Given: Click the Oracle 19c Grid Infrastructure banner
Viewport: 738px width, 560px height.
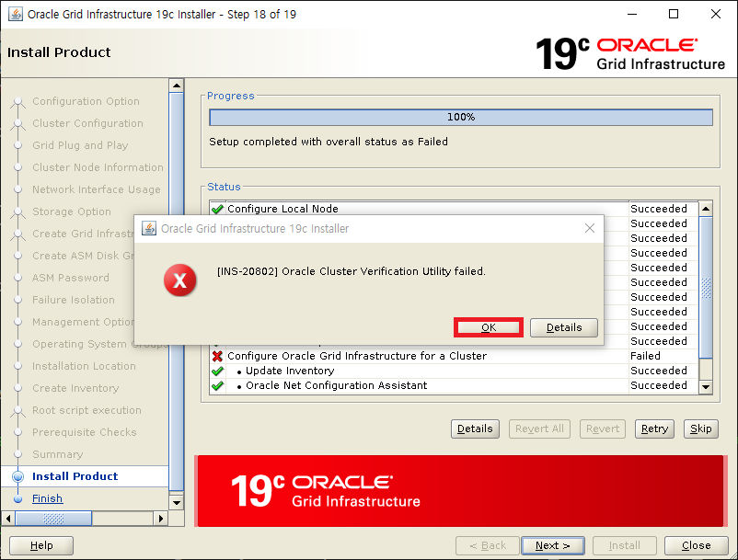Looking at the screenshot, I should tap(460, 491).
